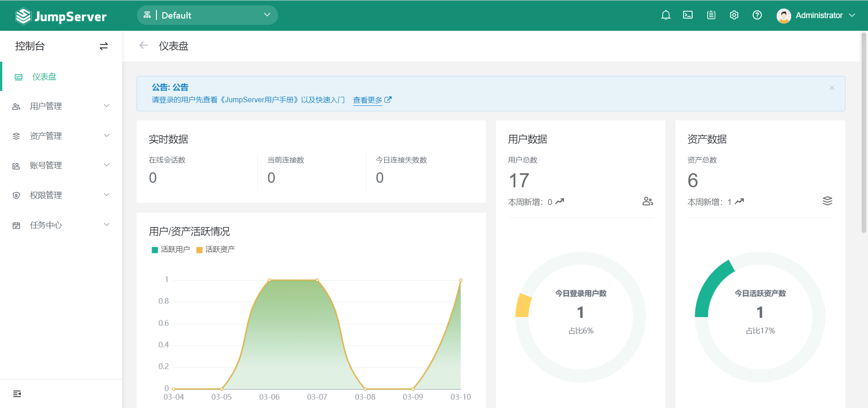This screenshot has width=868, height=408.
Task: Switch view with 控制台 swap icon
Action: (x=104, y=46)
